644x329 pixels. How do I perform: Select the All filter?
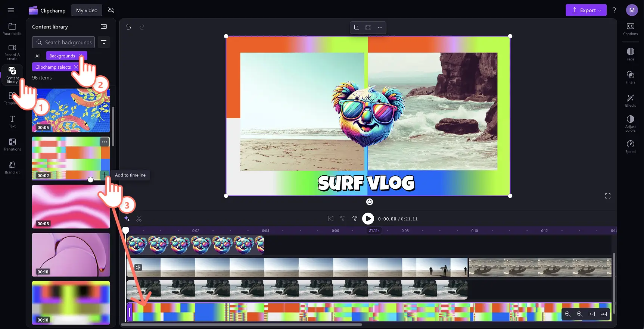[x=38, y=56]
